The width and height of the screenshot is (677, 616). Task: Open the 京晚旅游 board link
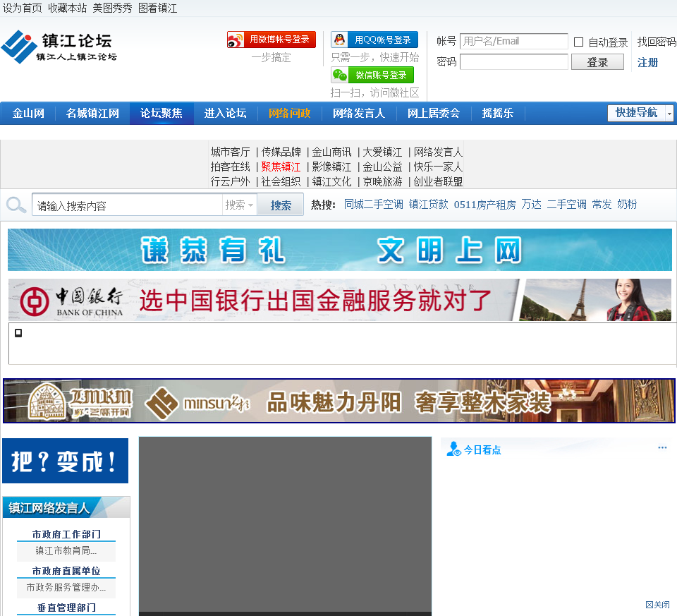382,182
